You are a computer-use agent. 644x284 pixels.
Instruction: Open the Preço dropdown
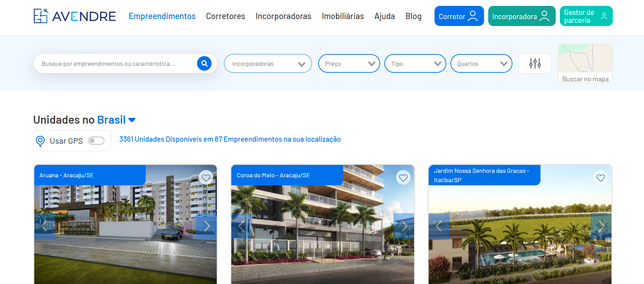[349, 63]
